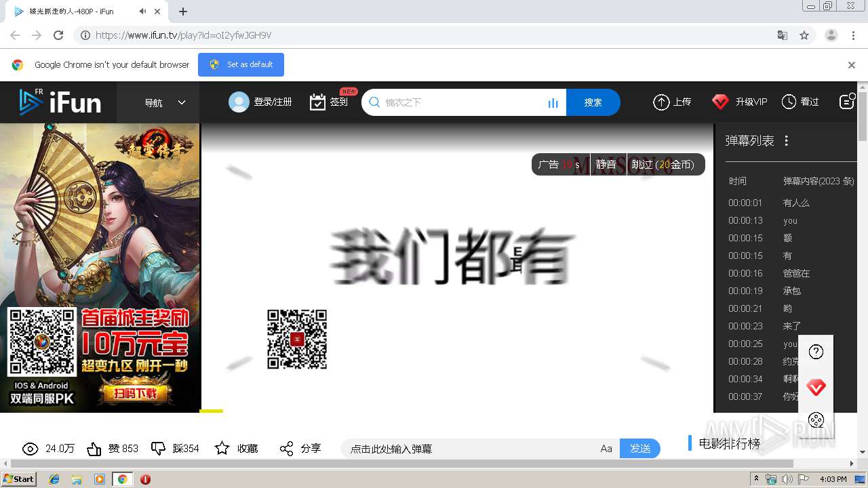Viewport: 868px width, 488px height.
Task: Click the floating film reel icon
Action: (816, 420)
